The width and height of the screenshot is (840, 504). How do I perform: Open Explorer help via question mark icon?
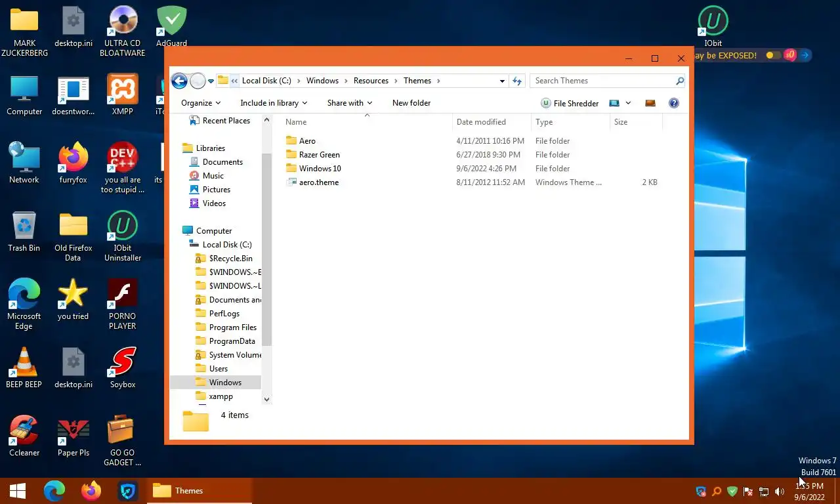click(x=673, y=103)
